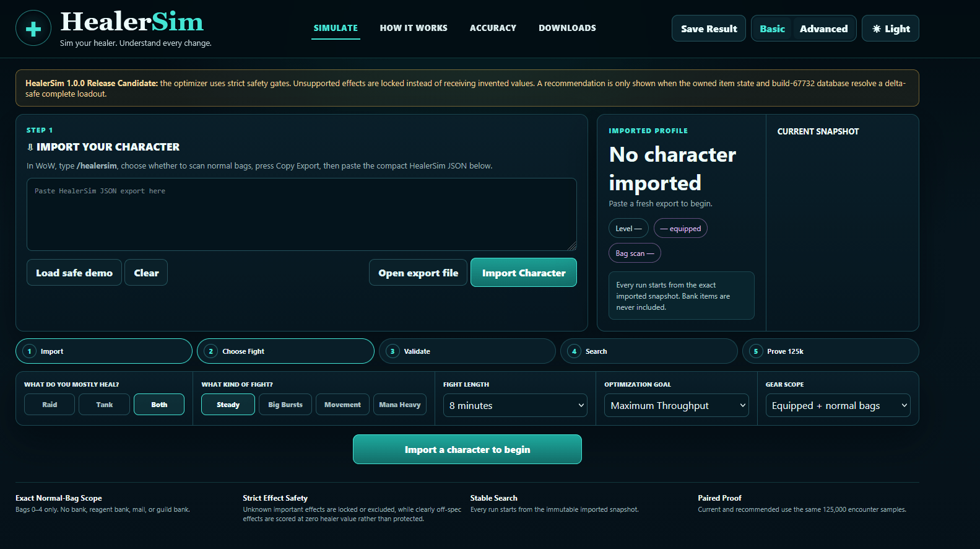The width and height of the screenshot is (980, 549).
Task: Click the Paste a fresh export hint
Action: tap(661, 203)
